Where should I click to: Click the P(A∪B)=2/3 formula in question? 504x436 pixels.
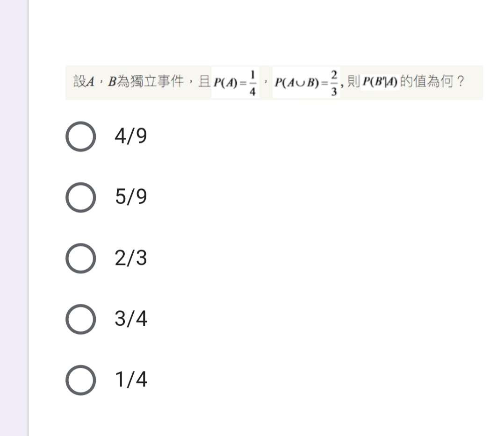point(306,83)
